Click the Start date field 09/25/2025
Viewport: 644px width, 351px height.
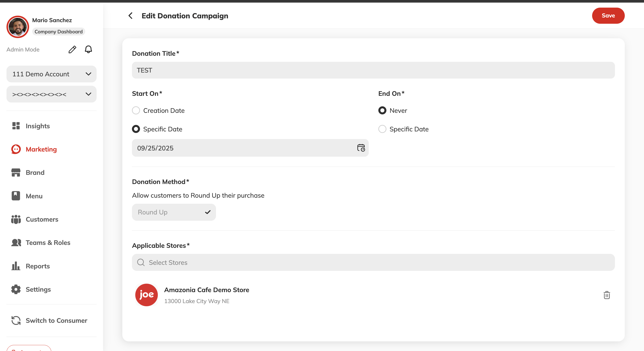250,148
